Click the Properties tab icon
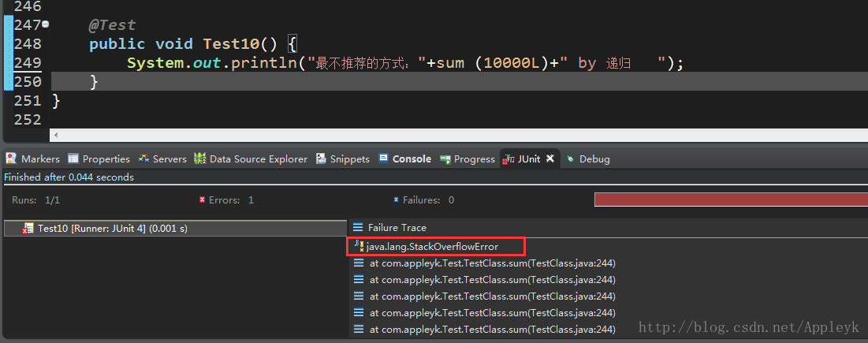This screenshot has width=868, height=343. (x=73, y=158)
